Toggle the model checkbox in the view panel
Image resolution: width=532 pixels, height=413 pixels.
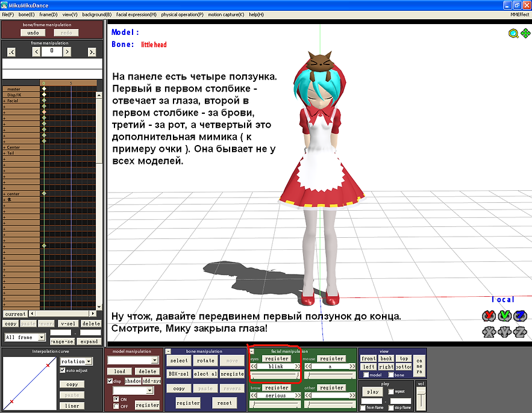pyautogui.click(x=366, y=374)
